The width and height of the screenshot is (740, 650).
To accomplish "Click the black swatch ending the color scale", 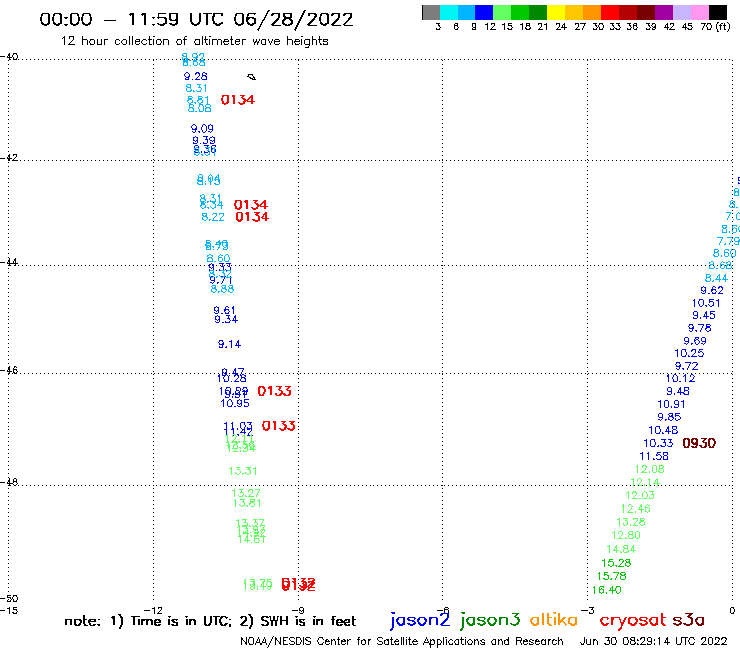I will (x=718, y=12).
